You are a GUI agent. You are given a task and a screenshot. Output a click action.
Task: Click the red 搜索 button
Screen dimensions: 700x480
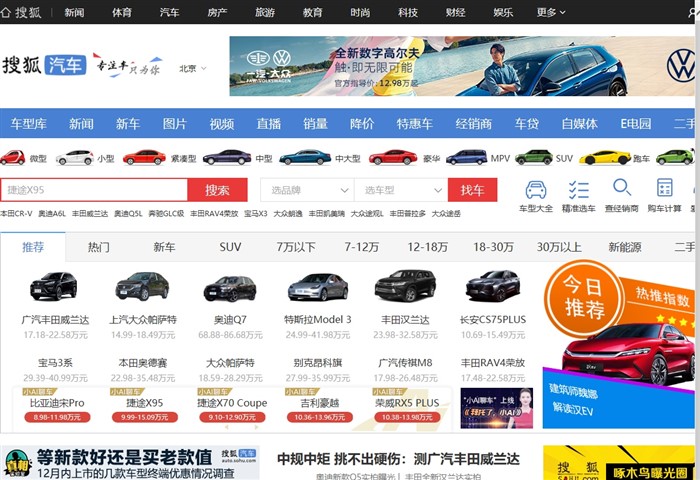click(x=217, y=190)
